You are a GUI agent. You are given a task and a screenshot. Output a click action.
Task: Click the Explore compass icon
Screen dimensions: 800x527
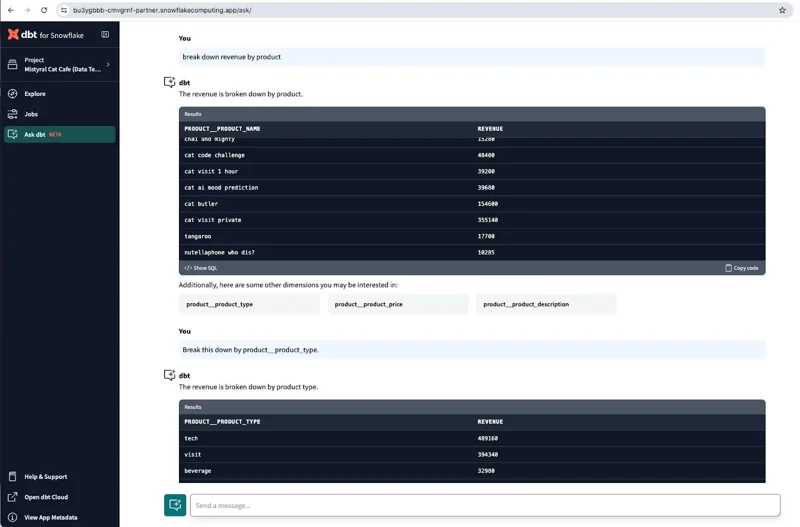coord(13,94)
